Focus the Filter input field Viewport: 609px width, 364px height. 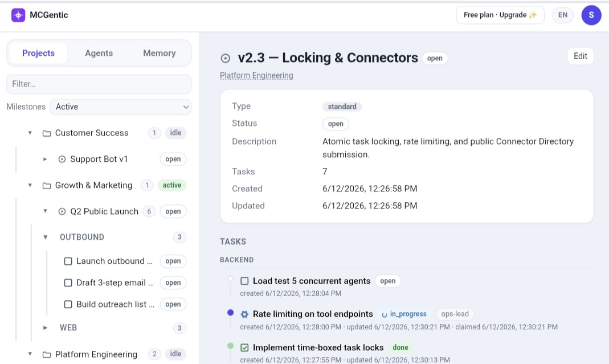pyautogui.click(x=99, y=84)
